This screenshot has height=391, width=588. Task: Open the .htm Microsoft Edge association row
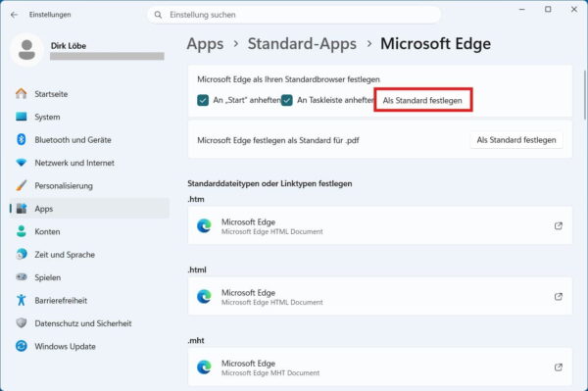pyautogui.click(x=380, y=225)
